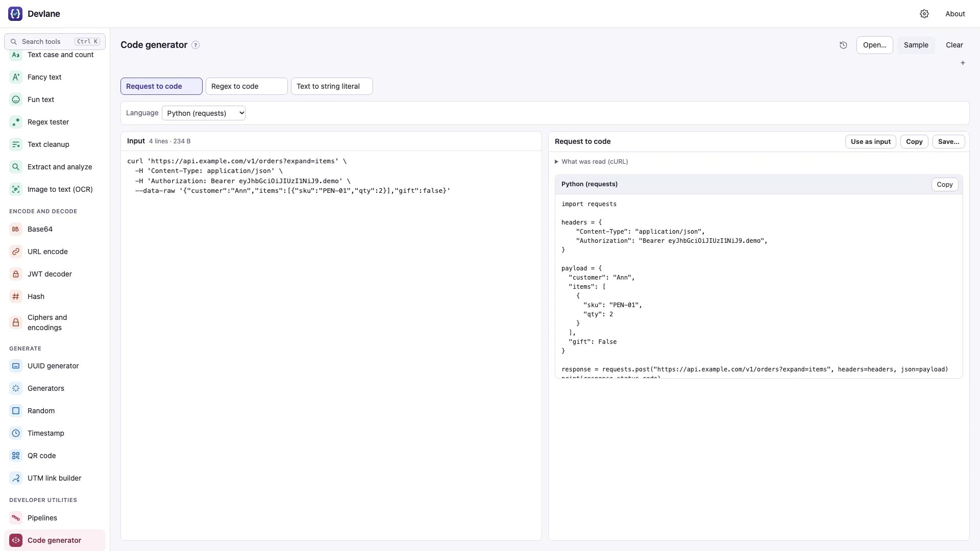The height and width of the screenshot is (551, 980).
Task: Open Ciphers and encodings tool
Action: coord(55,322)
